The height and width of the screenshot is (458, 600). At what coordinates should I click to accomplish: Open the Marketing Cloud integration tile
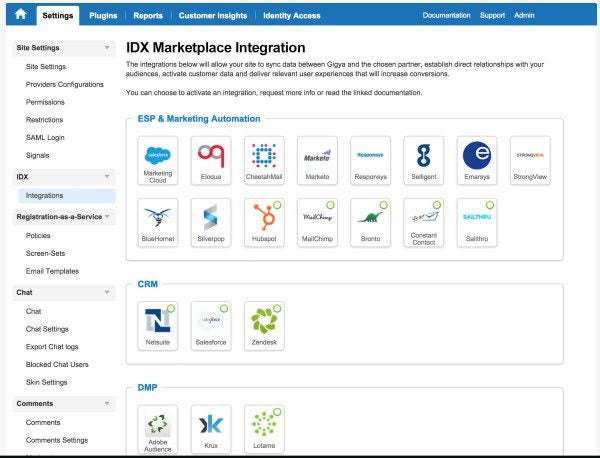158,161
